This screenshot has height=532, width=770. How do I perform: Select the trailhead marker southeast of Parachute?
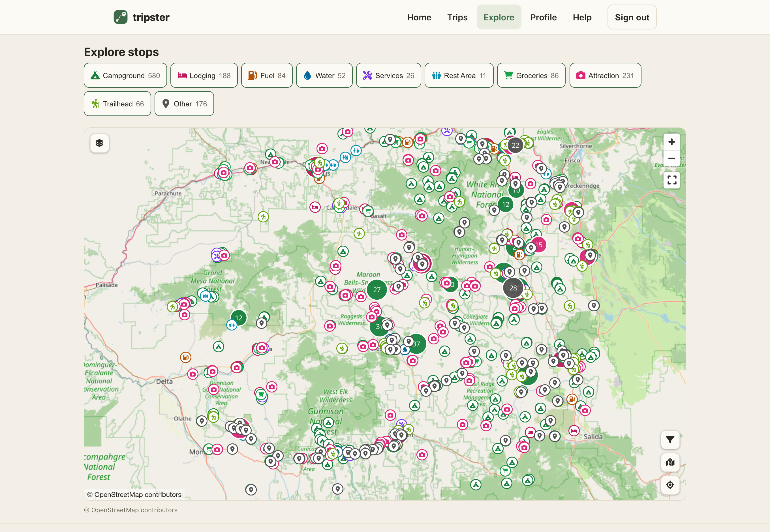tap(263, 217)
